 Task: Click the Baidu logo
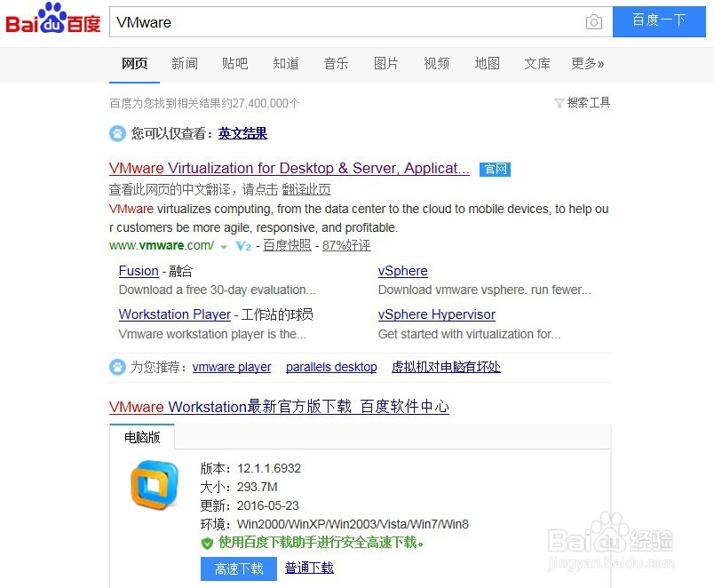pos(52,20)
